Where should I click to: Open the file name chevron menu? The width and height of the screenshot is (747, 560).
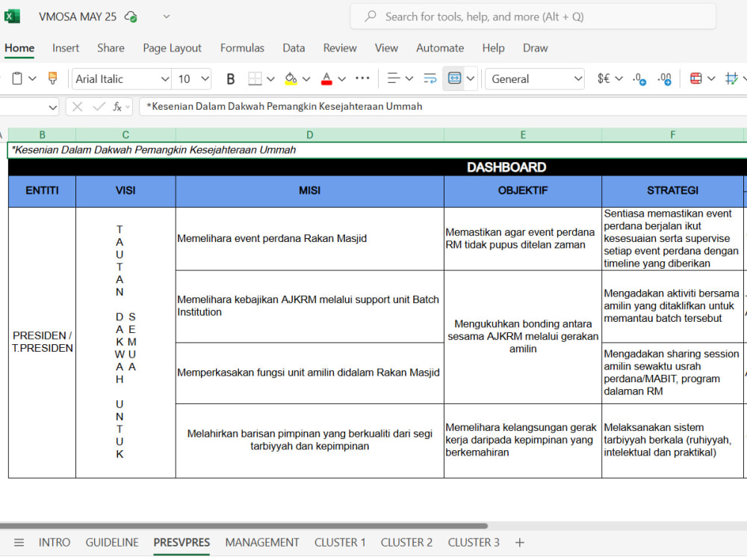167,16
